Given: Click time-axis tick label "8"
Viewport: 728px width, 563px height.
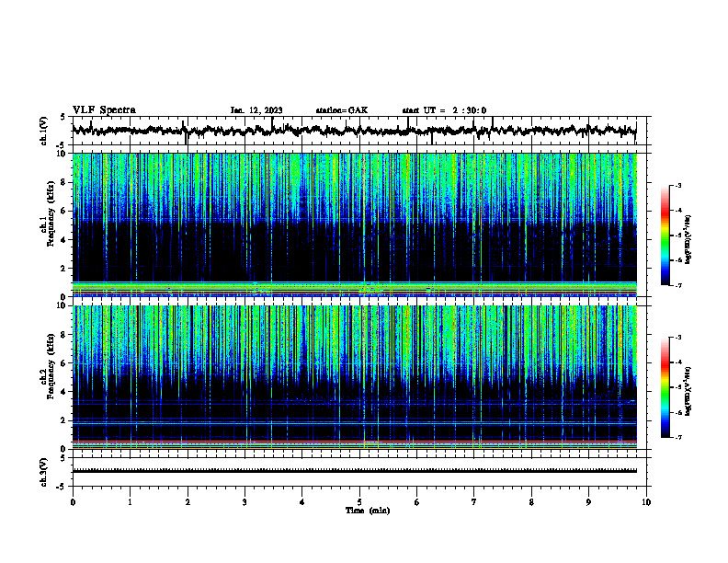Looking at the screenshot, I should [531, 502].
